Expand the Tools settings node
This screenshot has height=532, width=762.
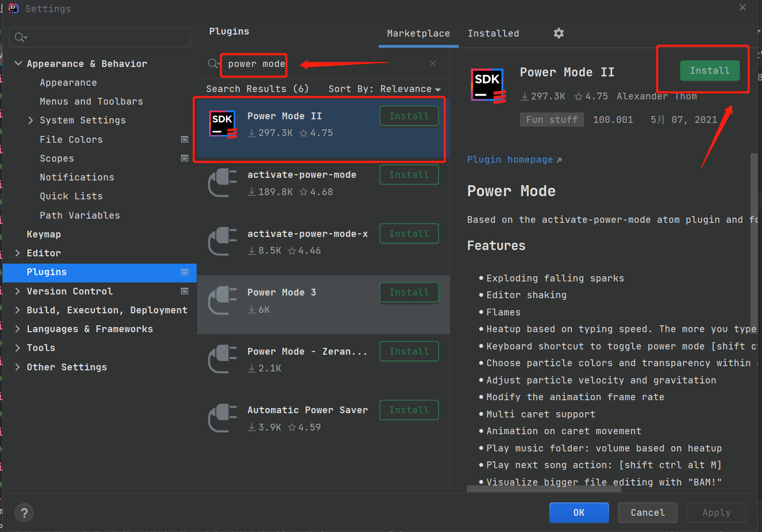tap(18, 348)
